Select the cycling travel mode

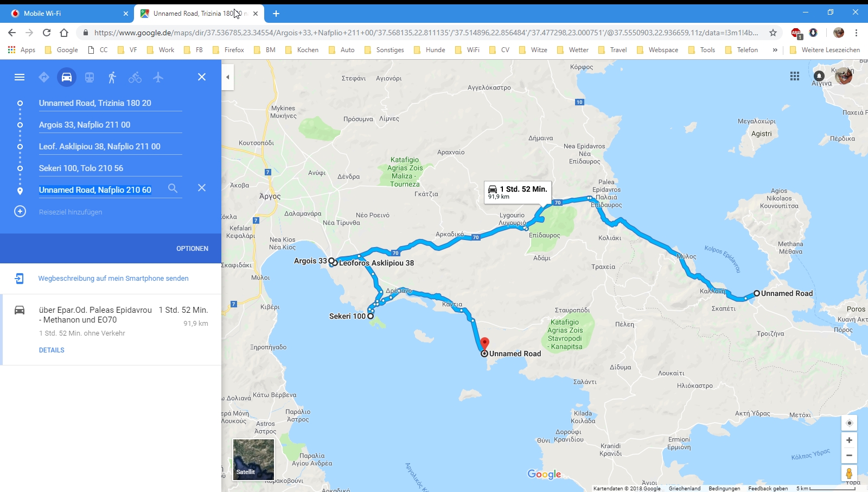point(135,77)
